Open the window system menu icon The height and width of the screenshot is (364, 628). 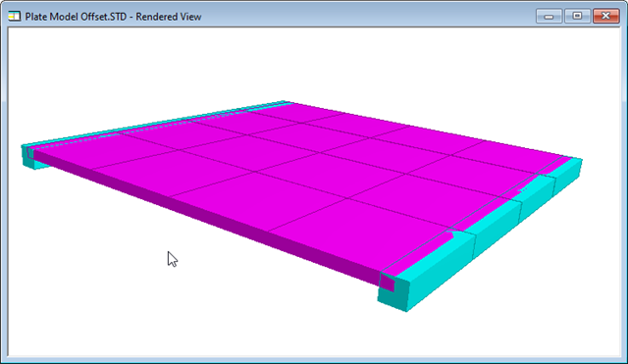15,17
